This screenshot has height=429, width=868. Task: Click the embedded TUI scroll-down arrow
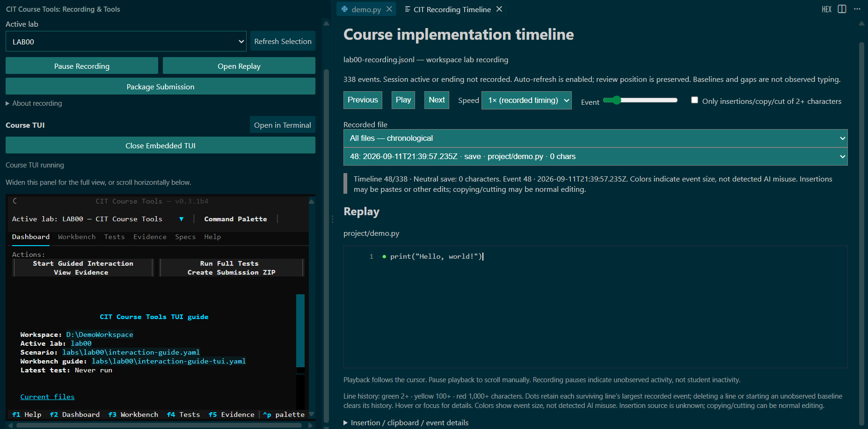coord(311,414)
